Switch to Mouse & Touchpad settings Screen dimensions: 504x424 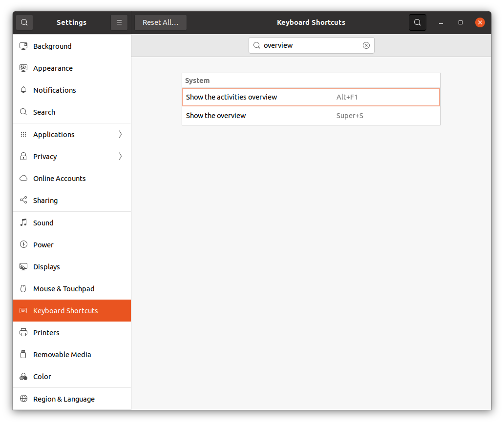[x=63, y=289]
